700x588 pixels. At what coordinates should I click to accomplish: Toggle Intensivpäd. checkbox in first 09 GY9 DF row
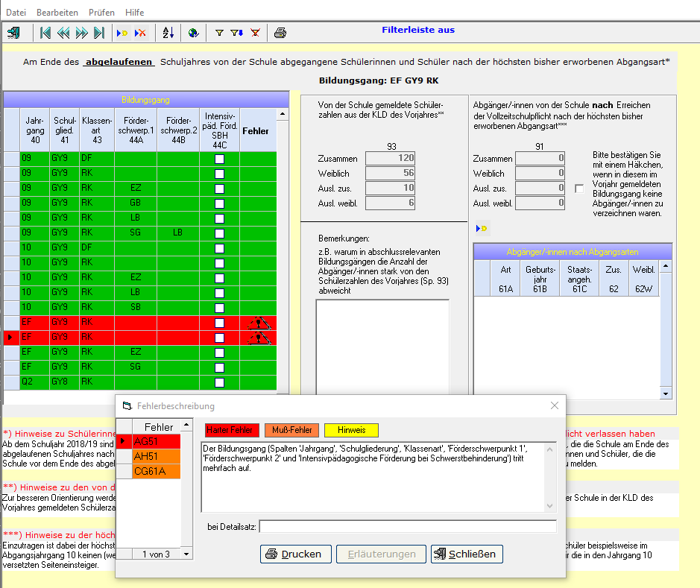click(219, 158)
